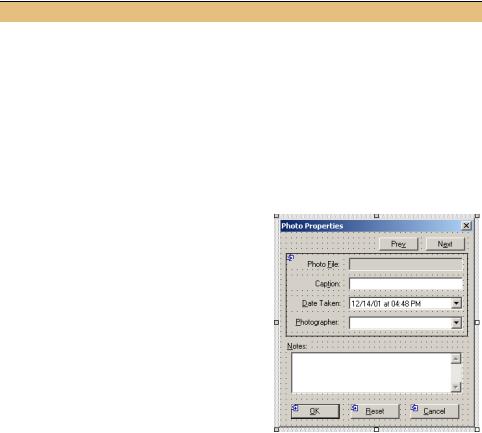
Task: Select the Photographer label
Action: tap(317, 323)
